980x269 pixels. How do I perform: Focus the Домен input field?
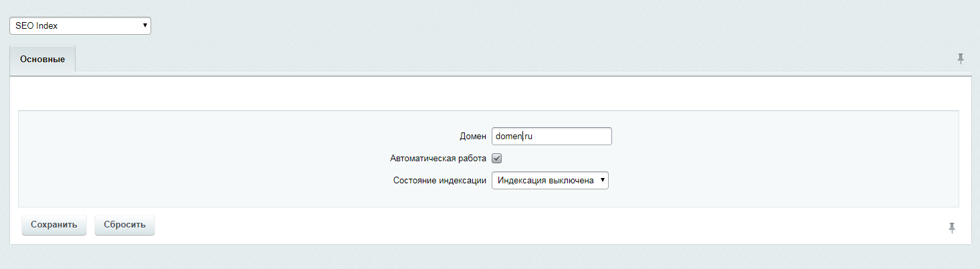click(x=551, y=136)
